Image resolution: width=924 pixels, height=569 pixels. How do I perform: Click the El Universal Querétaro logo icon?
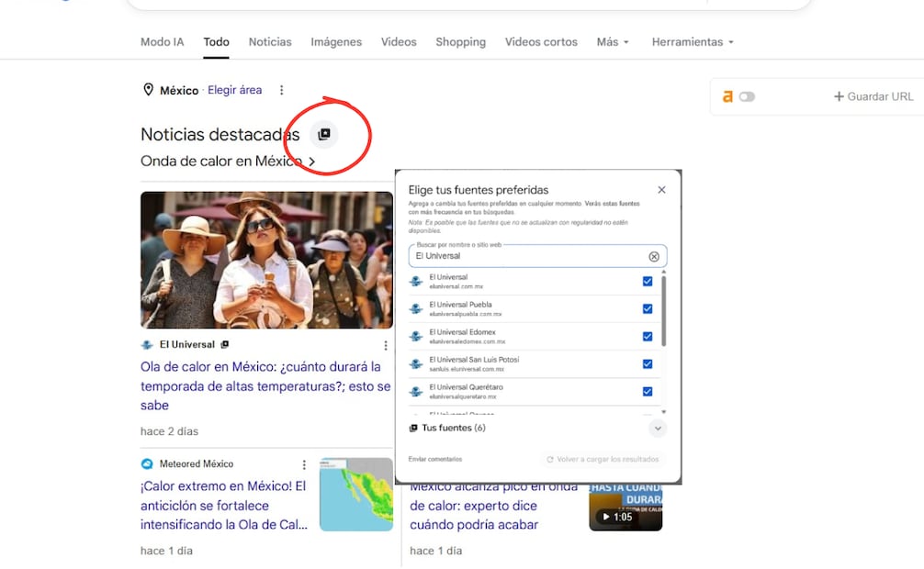(416, 392)
